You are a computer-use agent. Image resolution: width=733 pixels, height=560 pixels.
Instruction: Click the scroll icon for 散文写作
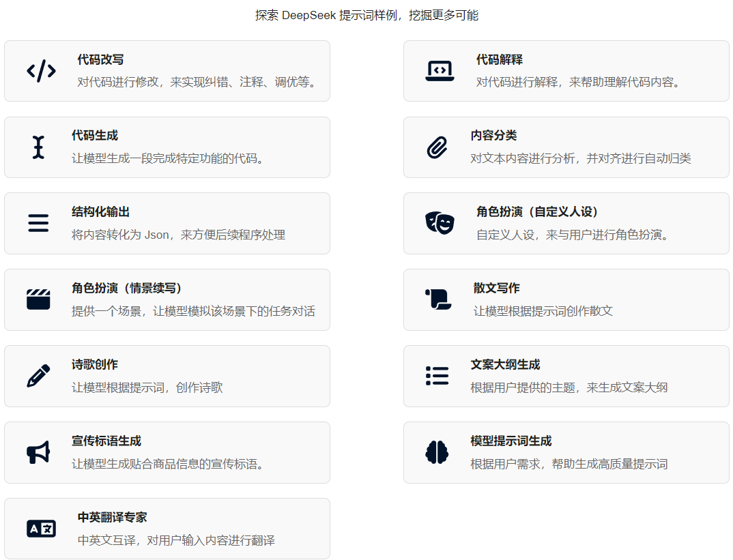[x=438, y=299]
